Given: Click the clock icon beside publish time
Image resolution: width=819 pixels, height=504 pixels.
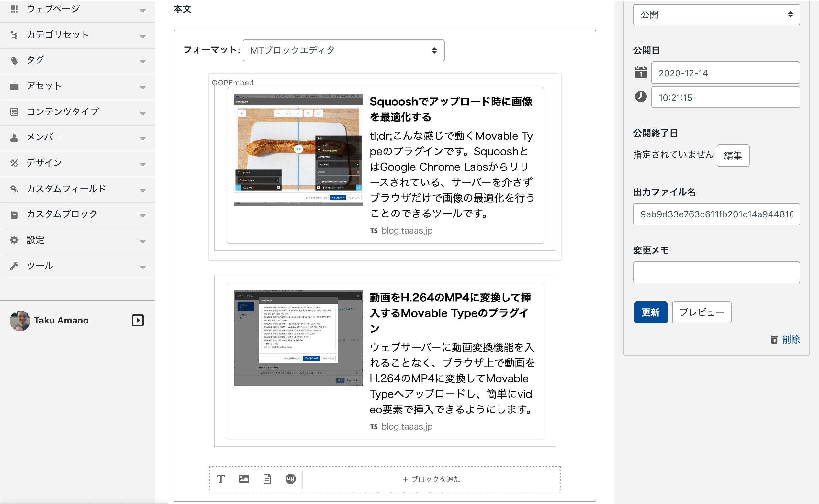Looking at the screenshot, I should pyautogui.click(x=641, y=97).
